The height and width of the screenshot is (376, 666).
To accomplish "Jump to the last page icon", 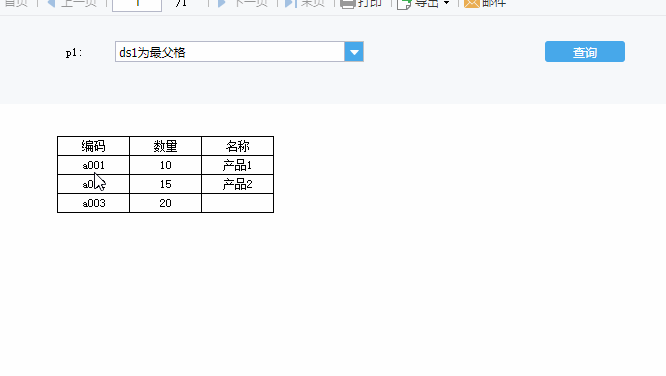I will click(290, 3).
